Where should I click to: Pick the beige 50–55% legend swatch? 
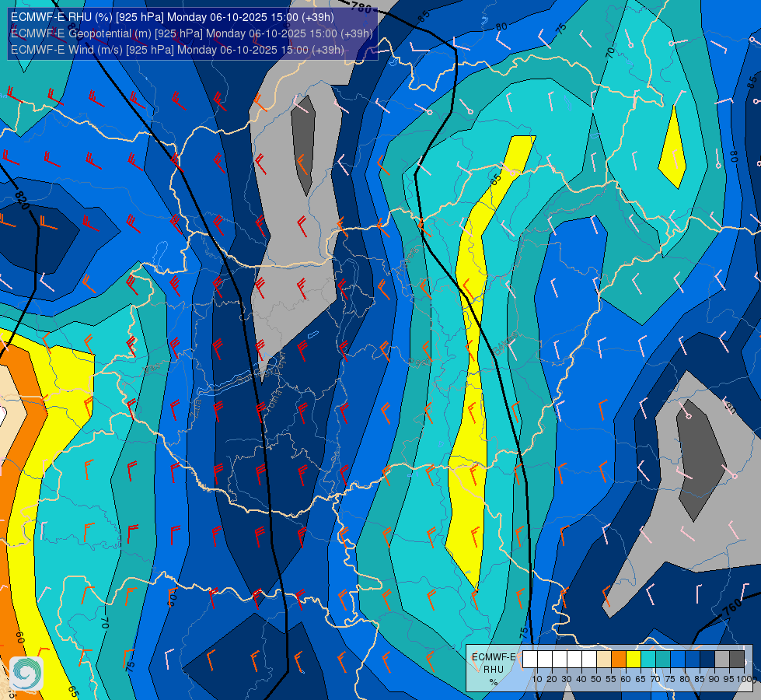click(604, 660)
